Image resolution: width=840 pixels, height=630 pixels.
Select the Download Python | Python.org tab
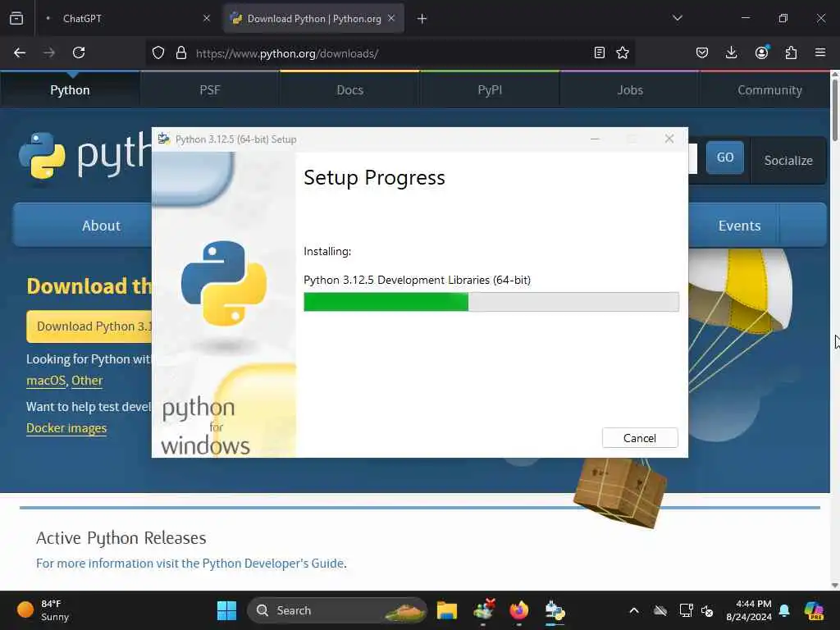pos(313,18)
